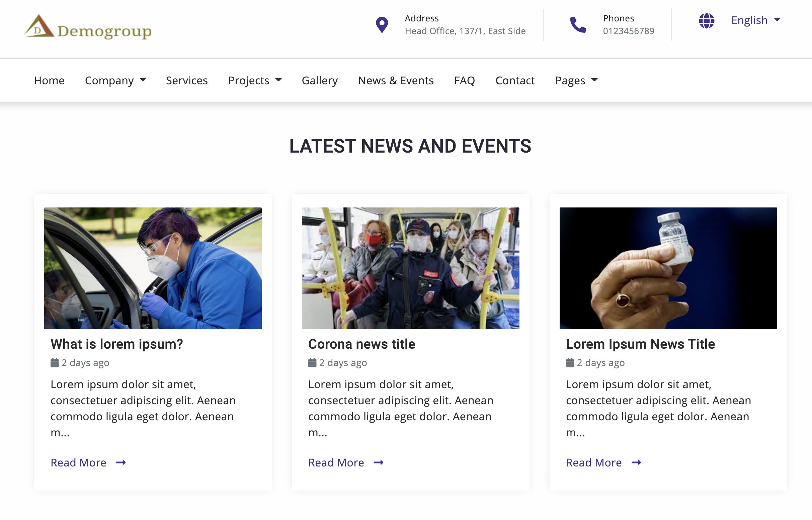The height and width of the screenshot is (520, 812).
Task: Open the Contact menu item
Action: point(515,80)
